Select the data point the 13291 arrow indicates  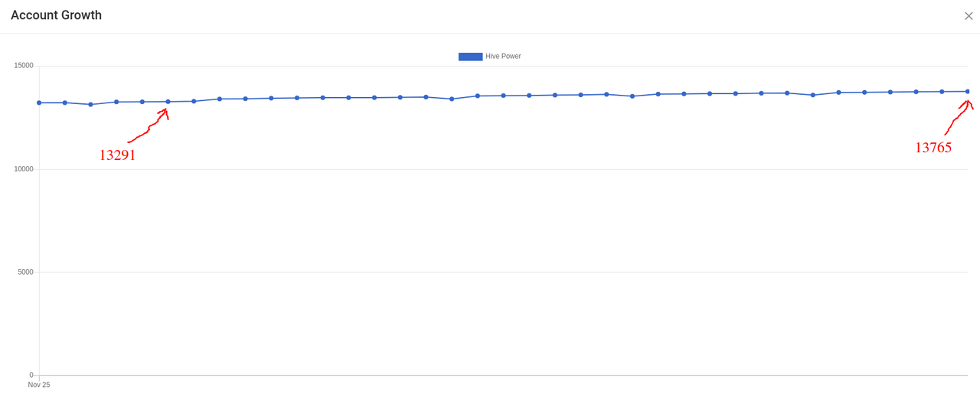(168, 102)
